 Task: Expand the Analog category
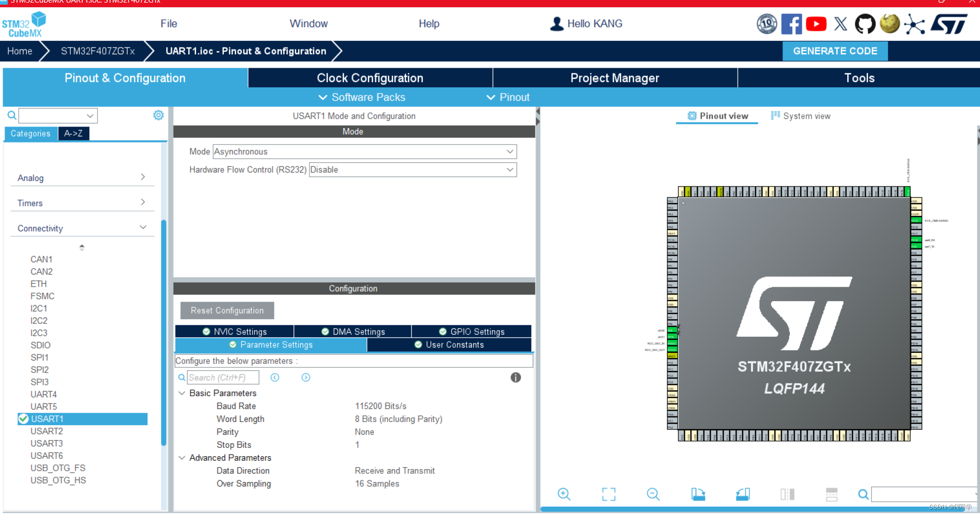143,177
